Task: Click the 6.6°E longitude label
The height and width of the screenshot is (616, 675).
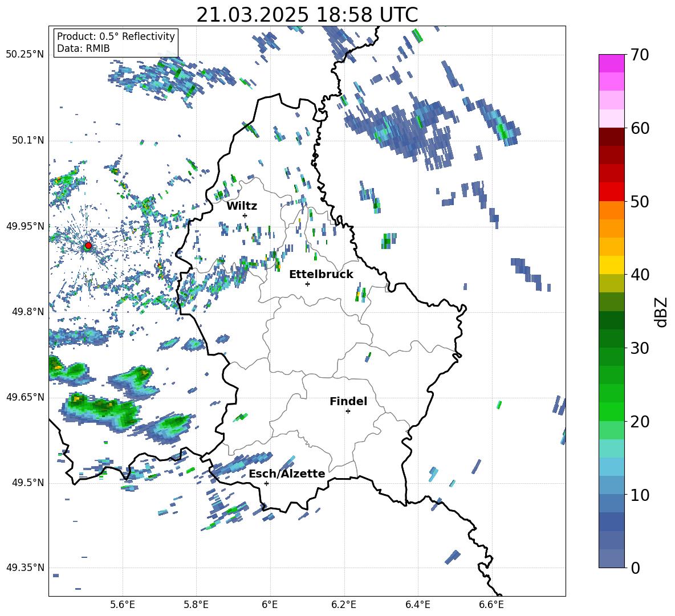Action: 491,605
